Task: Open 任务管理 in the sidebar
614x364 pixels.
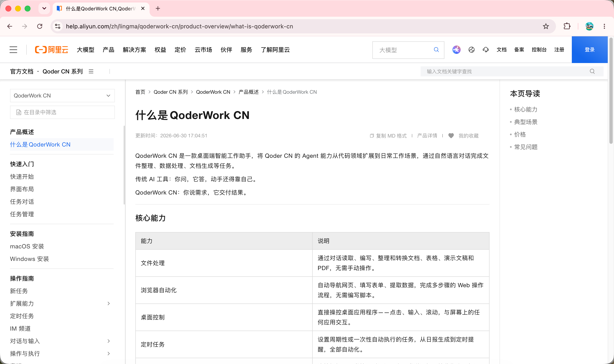Action: point(22,214)
